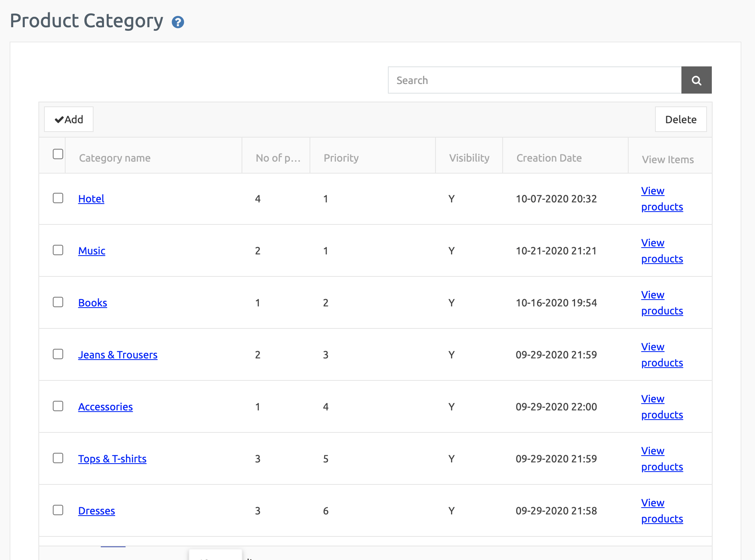This screenshot has width=755, height=560.
Task: Enable the Accessories row checkbox
Action: [x=58, y=406]
